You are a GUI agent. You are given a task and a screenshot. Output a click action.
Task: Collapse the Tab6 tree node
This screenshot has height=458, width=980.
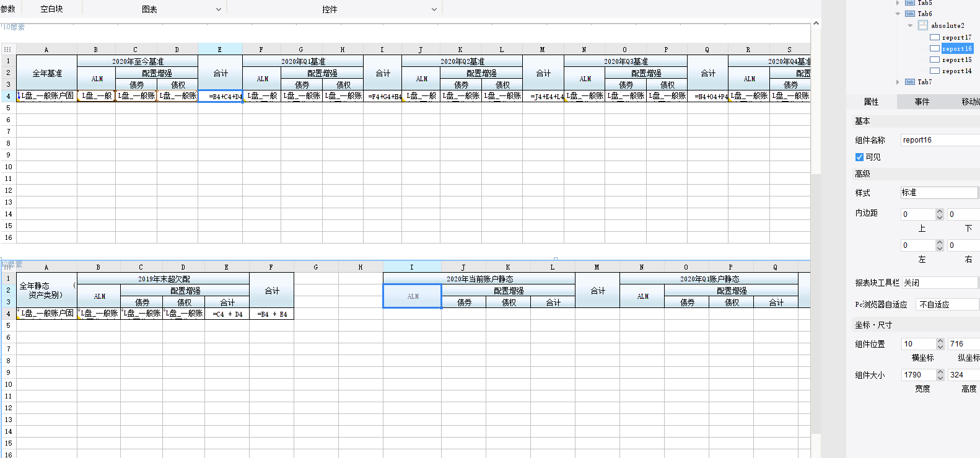pyautogui.click(x=898, y=14)
